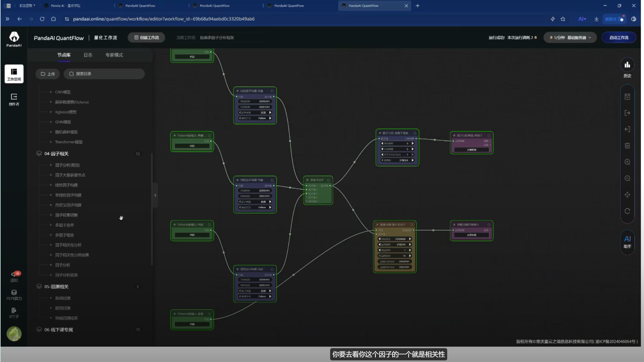
Task: Collapse the left node library panel handle
Action: 155,195
